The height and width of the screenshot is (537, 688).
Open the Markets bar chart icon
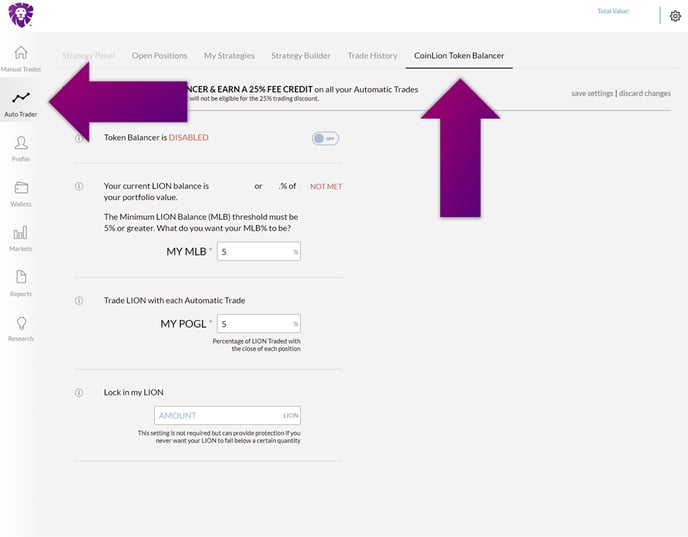[x=21, y=233]
